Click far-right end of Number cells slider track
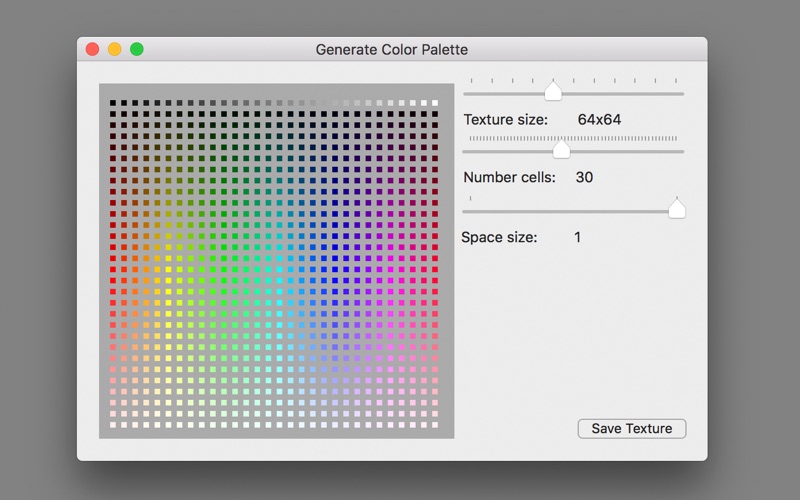 click(682, 152)
